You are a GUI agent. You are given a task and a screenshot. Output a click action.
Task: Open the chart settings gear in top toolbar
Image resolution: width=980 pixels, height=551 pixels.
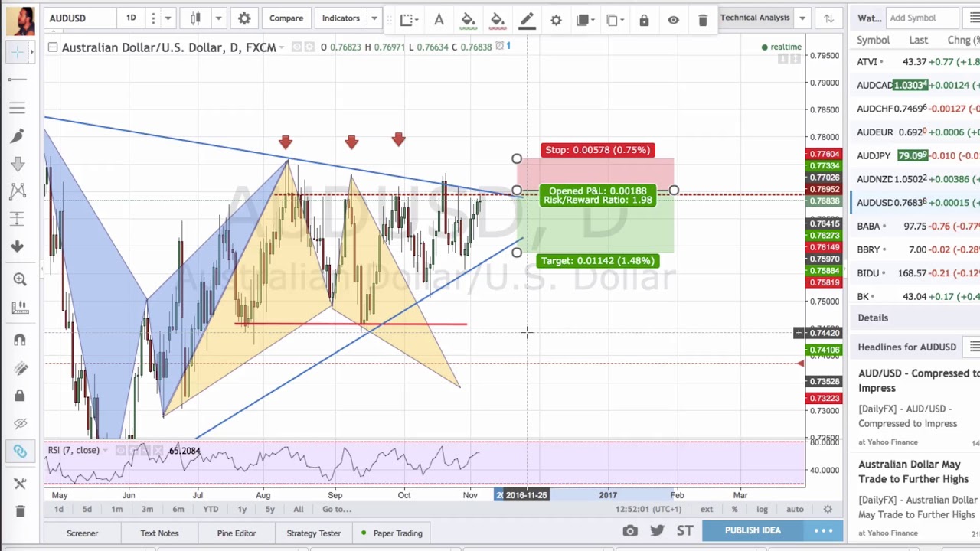(x=244, y=18)
